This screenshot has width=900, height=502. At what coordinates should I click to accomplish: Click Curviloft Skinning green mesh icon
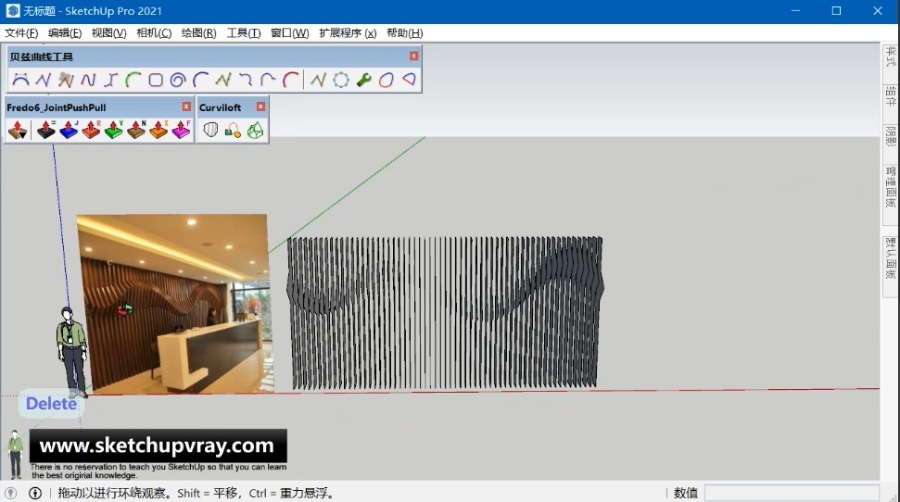[255, 130]
